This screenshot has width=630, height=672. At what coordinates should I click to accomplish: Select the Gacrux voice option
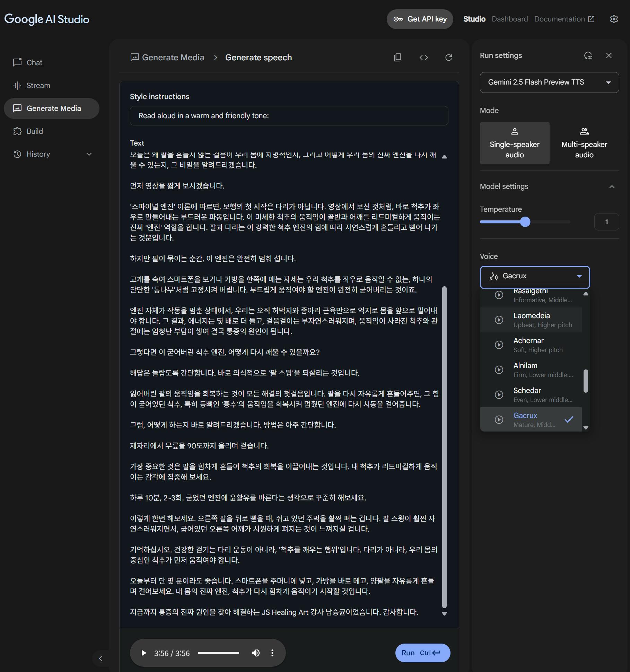coord(531,419)
